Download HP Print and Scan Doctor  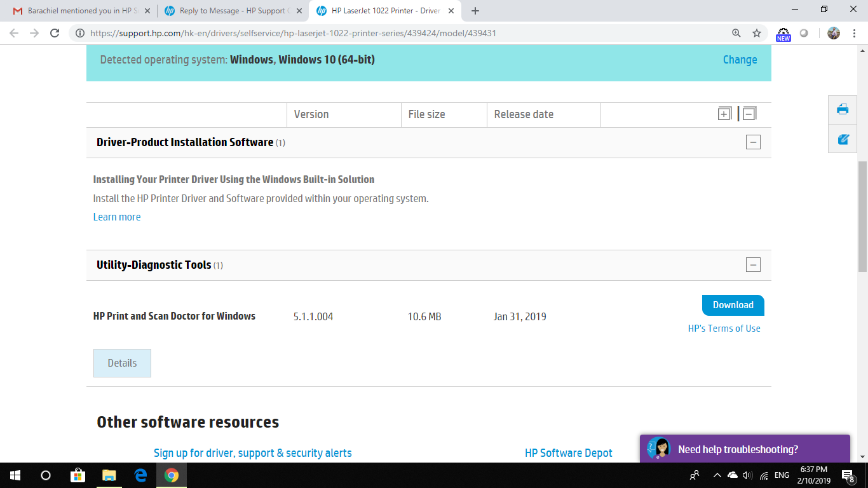coord(733,305)
